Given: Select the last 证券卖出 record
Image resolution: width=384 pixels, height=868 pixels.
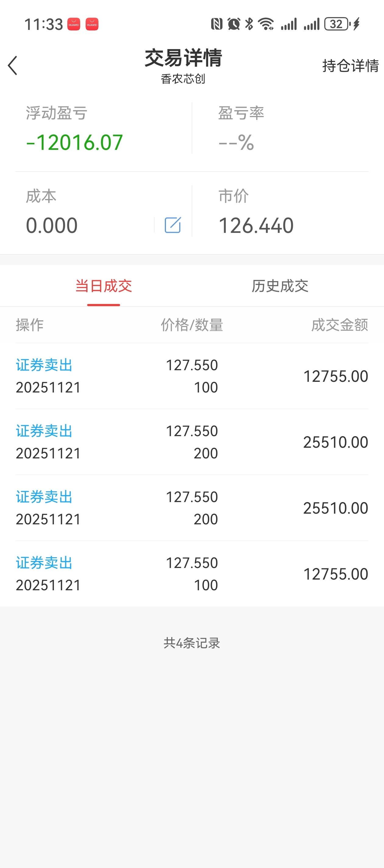Looking at the screenshot, I should (192, 574).
